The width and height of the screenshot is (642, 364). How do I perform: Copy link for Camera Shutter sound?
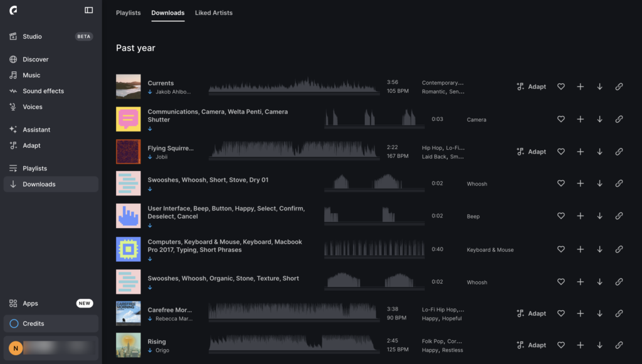(x=619, y=119)
